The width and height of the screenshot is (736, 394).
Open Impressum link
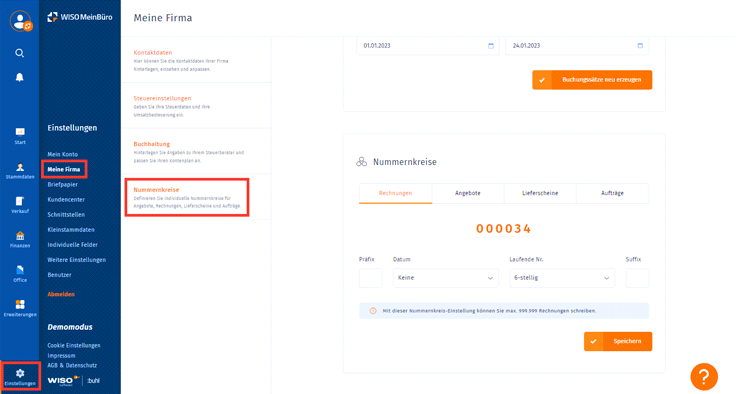pyautogui.click(x=61, y=355)
